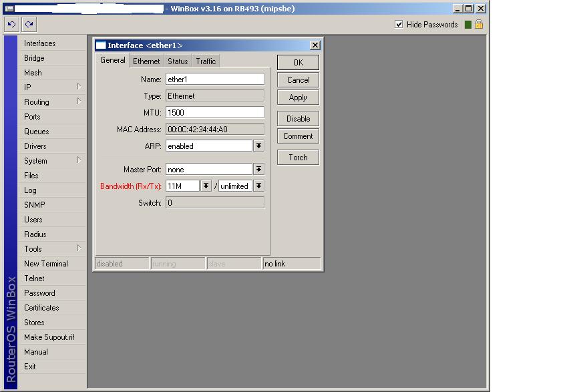
Task: Switch to the Traffic tab
Action: [x=206, y=61]
